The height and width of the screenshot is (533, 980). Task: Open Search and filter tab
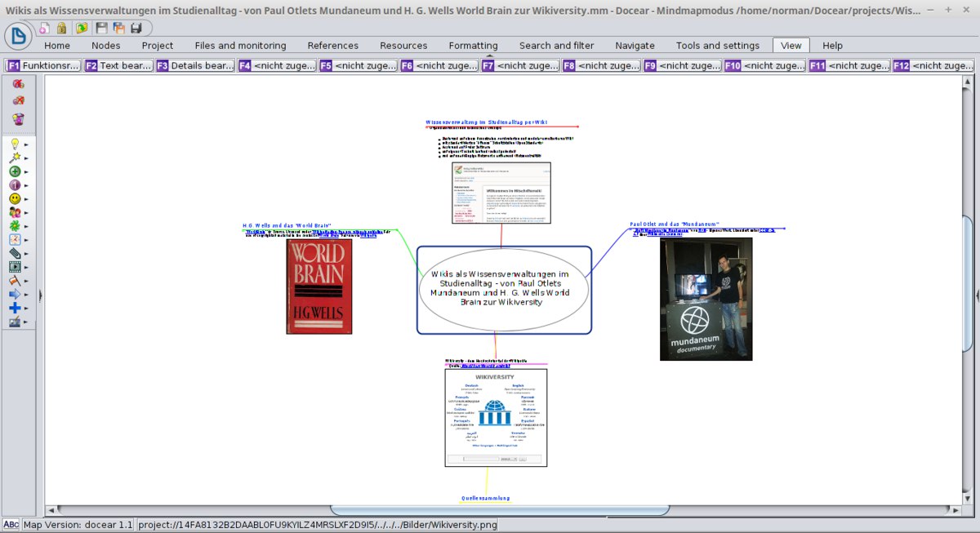pyautogui.click(x=557, y=46)
